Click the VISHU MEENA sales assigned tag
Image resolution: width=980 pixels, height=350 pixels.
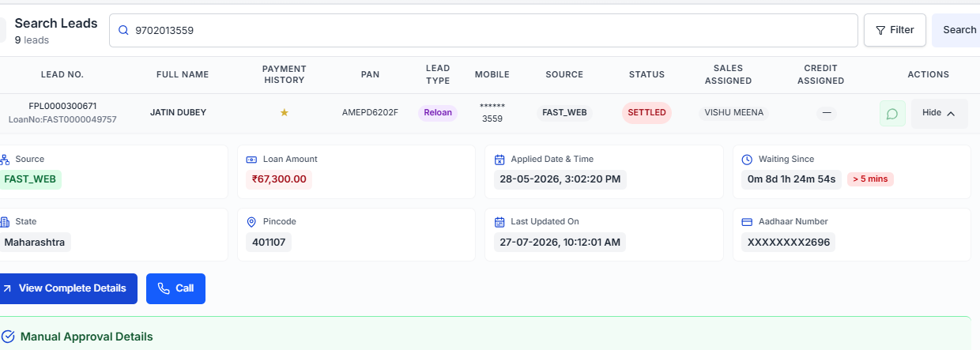(x=734, y=112)
